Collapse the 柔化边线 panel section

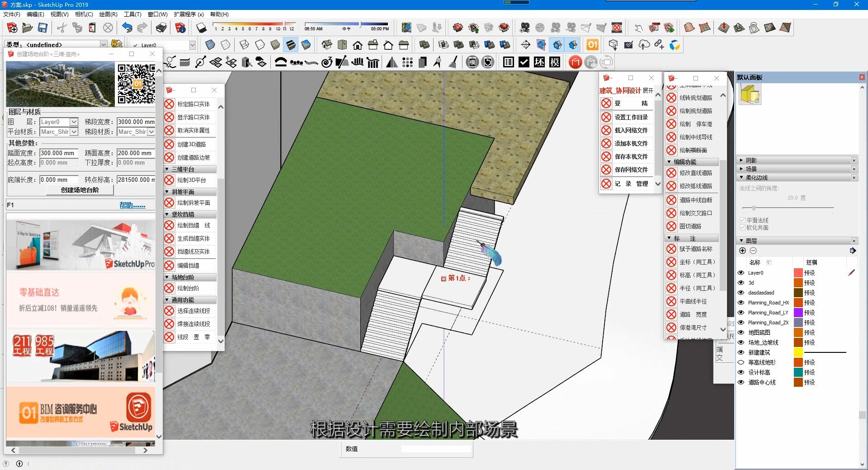[741, 177]
